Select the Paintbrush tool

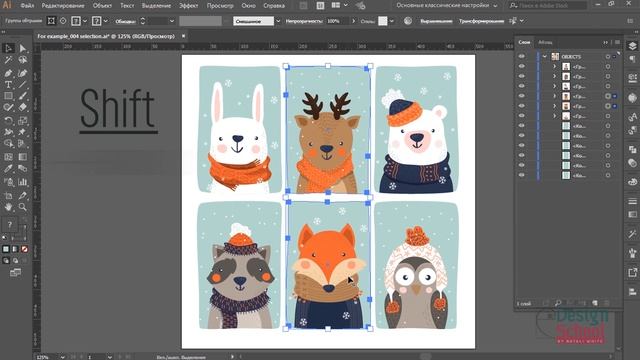pyautogui.click(x=23, y=96)
